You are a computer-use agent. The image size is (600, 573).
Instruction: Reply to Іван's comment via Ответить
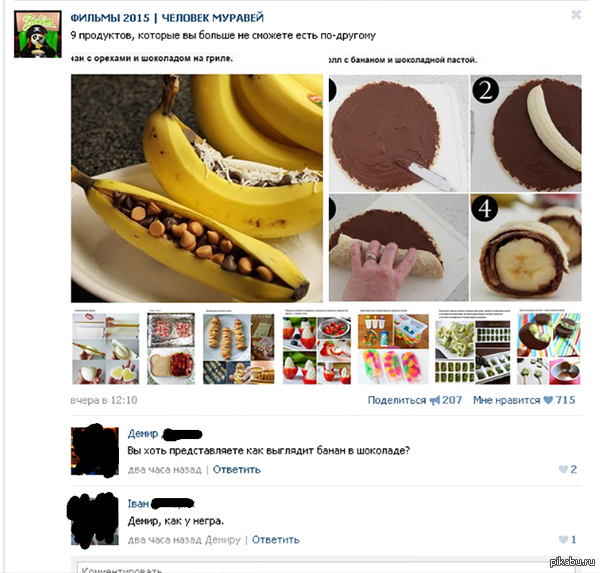276,540
